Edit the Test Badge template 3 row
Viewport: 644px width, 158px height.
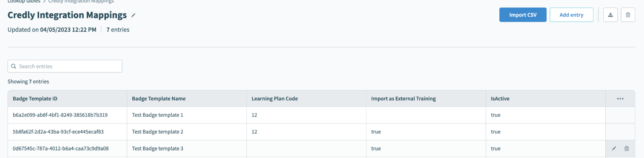614,148
